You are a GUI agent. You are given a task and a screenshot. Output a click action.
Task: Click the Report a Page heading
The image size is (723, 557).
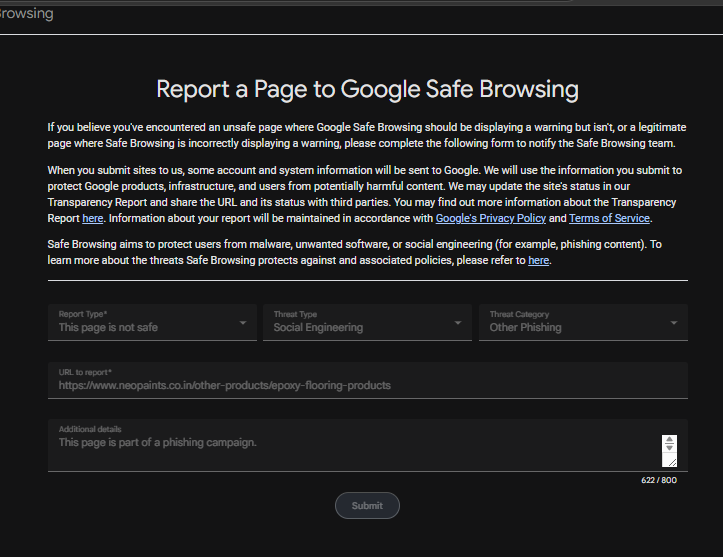(367, 89)
